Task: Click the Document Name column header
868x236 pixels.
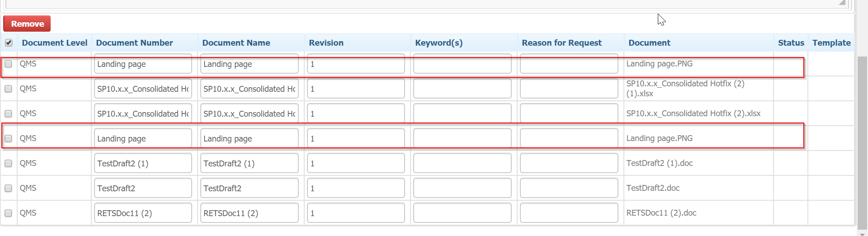Action: (x=236, y=42)
